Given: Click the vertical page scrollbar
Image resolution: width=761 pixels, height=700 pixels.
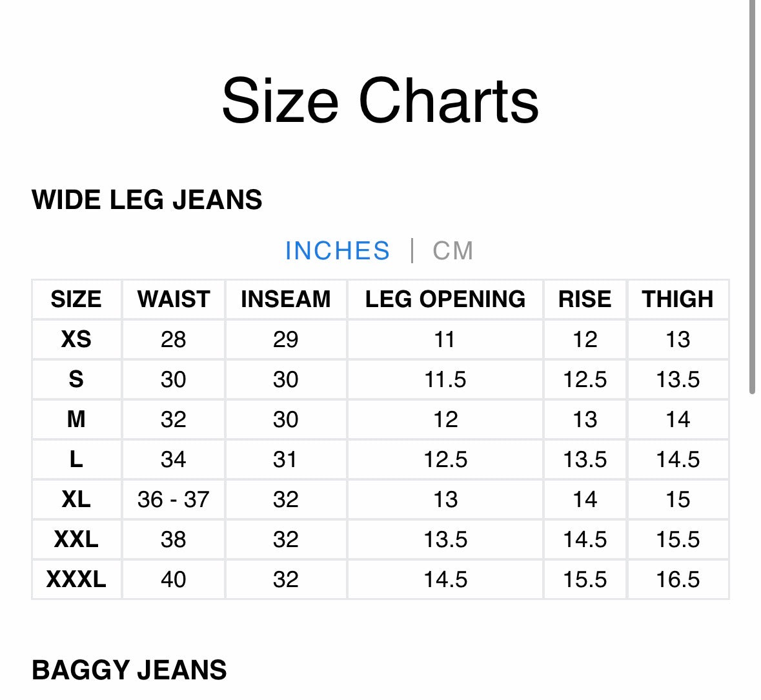Looking at the screenshot, I should pyautogui.click(x=752, y=197).
